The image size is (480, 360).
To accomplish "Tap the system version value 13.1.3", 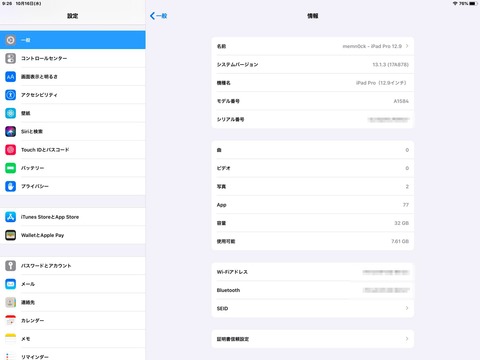I will pyautogui.click(x=390, y=64).
